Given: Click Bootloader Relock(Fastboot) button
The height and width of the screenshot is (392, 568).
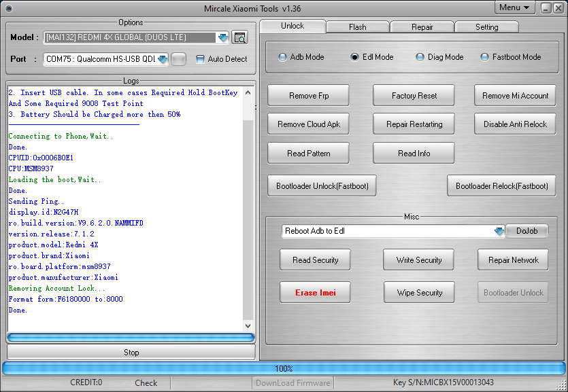Looking at the screenshot, I should pos(501,186).
